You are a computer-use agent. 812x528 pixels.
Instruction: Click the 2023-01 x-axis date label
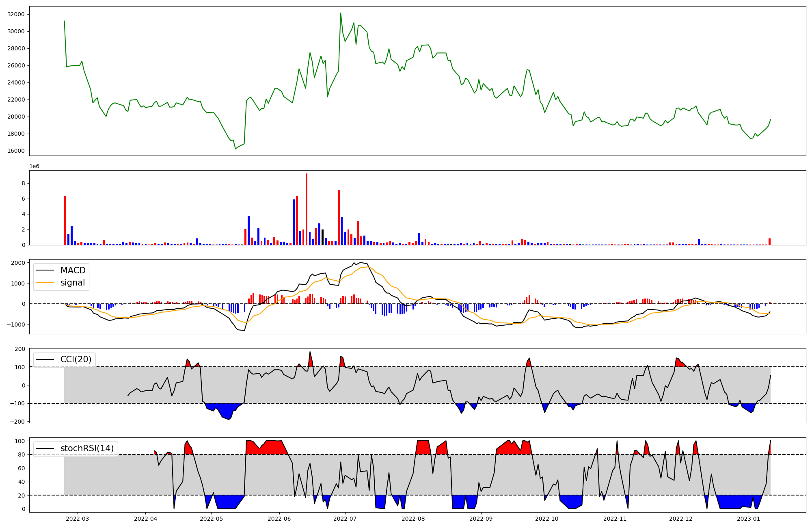(x=748, y=519)
